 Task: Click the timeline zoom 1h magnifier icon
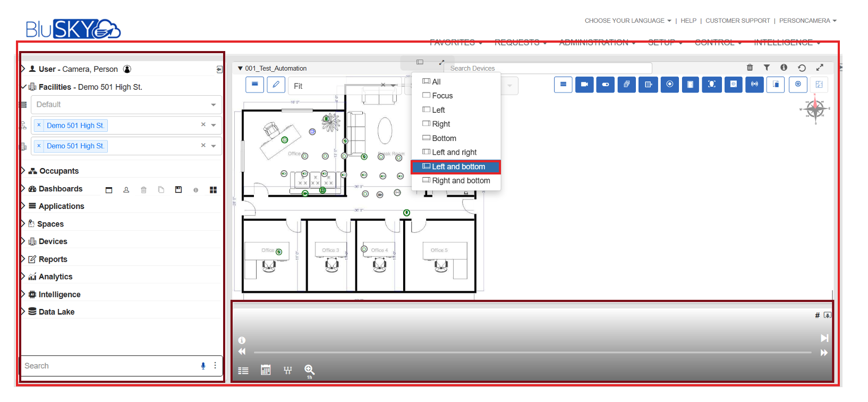click(x=310, y=371)
